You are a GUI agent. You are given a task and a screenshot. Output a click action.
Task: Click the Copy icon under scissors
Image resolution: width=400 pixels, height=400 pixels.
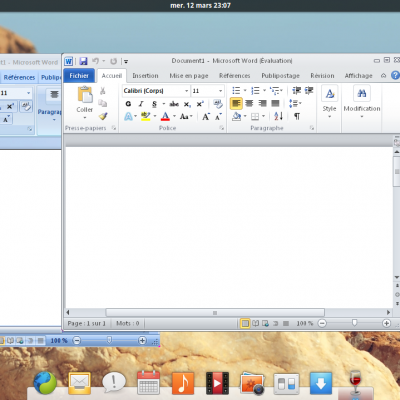[x=103, y=103]
